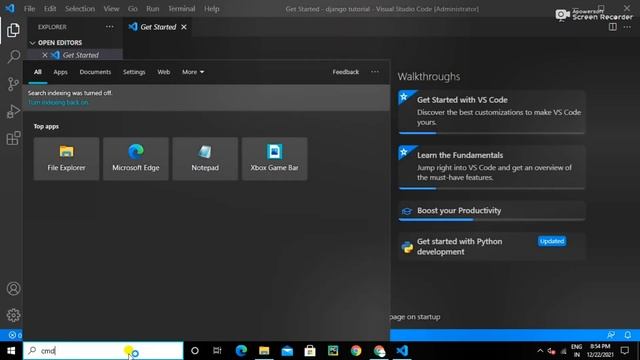Launch Microsoft Edge from Top apps
The height and width of the screenshot is (360, 640).
click(x=136, y=159)
